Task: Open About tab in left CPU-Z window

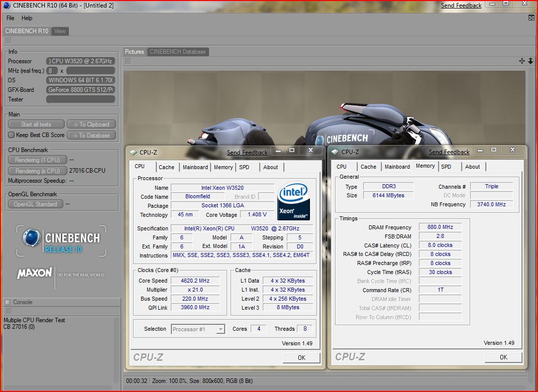Action: coord(271,167)
